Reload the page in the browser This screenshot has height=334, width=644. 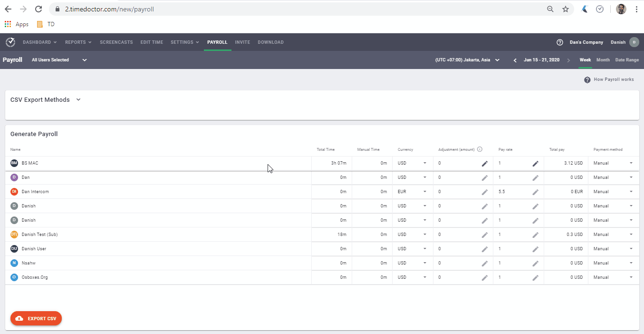click(x=38, y=9)
